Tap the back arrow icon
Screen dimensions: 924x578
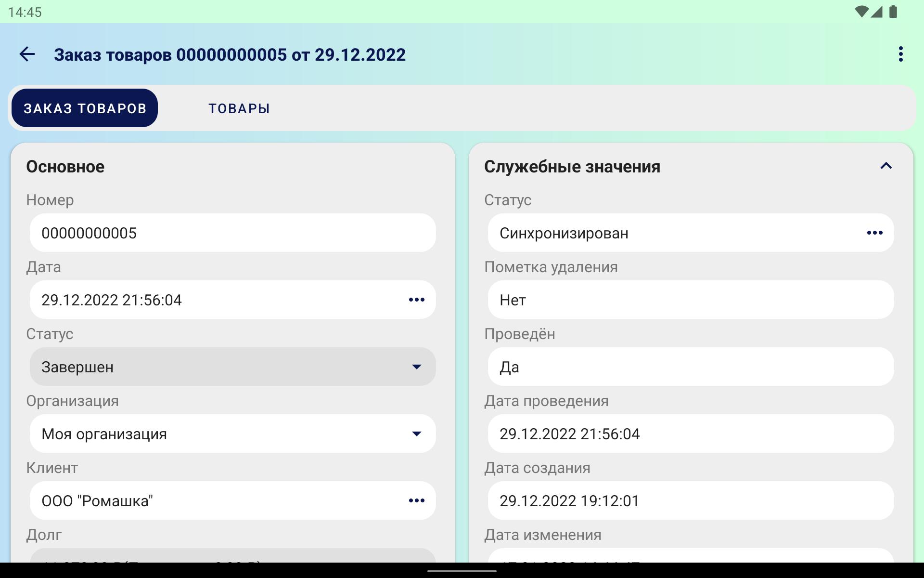pyautogui.click(x=27, y=54)
